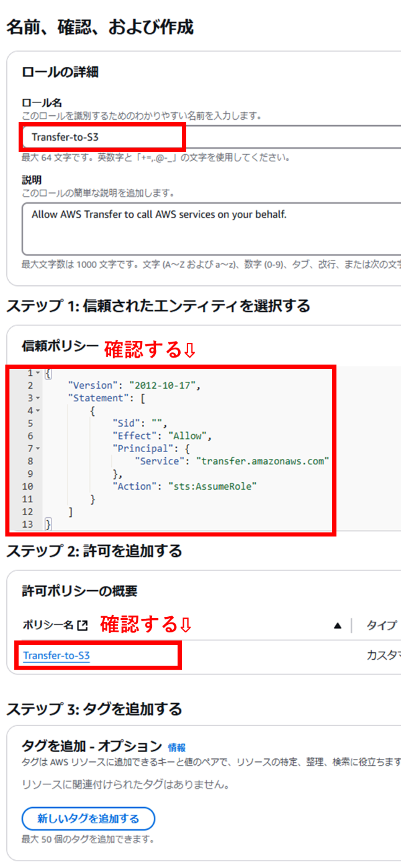Click the 新しいタグを追加する button

point(88,818)
